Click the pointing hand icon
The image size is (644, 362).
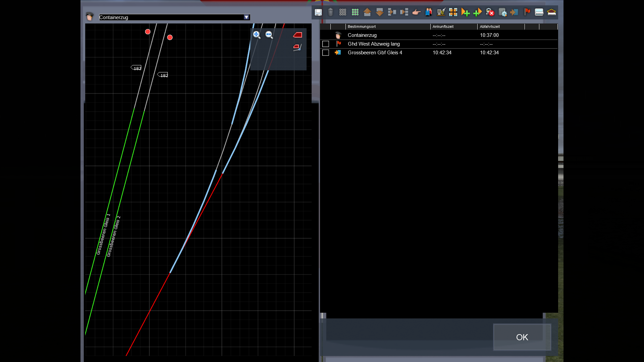tap(416, 12)
